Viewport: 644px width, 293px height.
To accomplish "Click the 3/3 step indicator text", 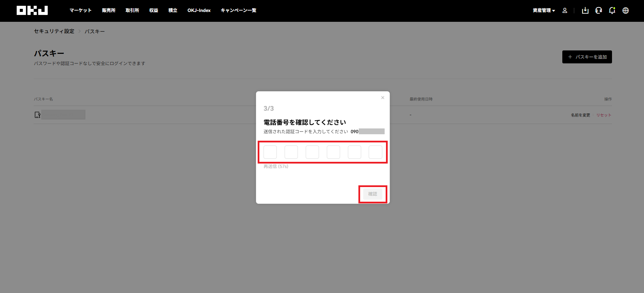I will point(269,108).
